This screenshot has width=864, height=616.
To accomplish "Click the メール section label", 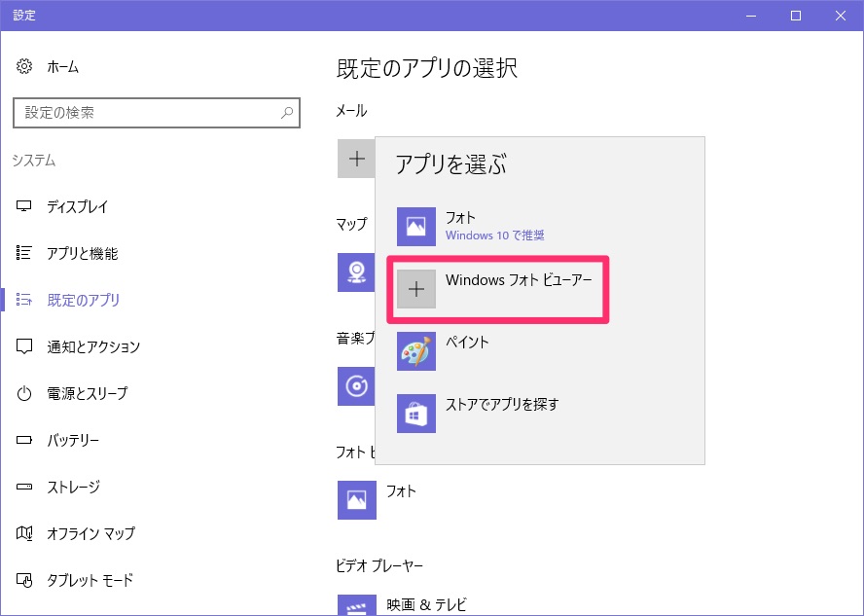I will (351, 111).
